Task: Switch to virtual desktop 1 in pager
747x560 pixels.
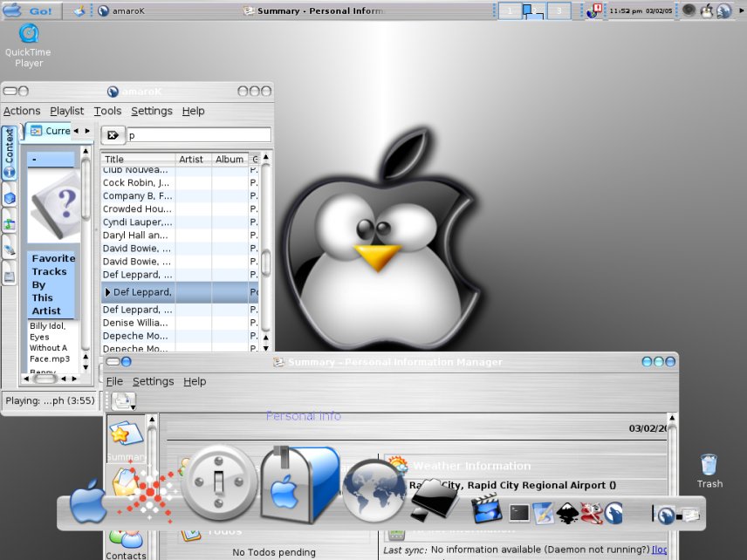Action: [x=510, y=10]
